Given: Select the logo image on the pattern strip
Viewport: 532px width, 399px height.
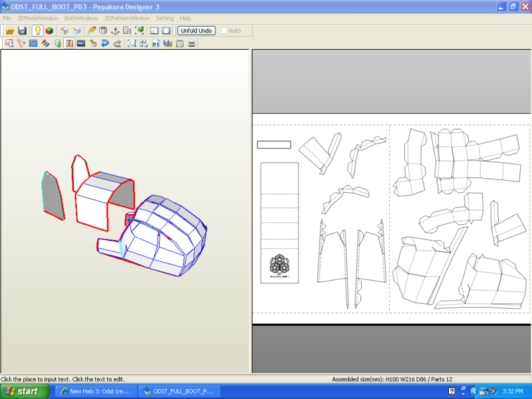Looking at the screenshot, I should (x=279, y=265).
